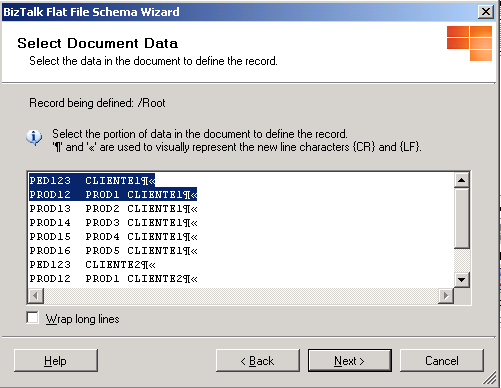
Task: Click line 'PROD12 PROD1 CLIENTE2'
Action: click(113, 279)
